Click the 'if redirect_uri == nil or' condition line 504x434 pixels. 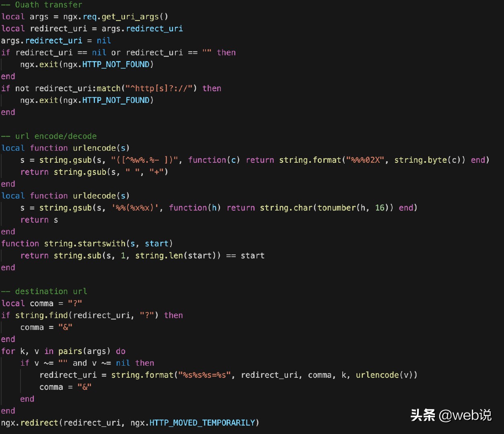118,53
